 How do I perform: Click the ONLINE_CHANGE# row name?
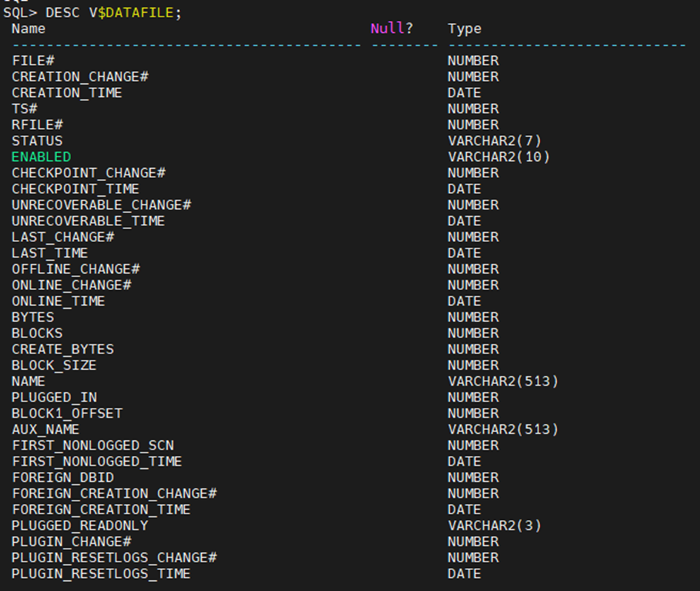71,286
